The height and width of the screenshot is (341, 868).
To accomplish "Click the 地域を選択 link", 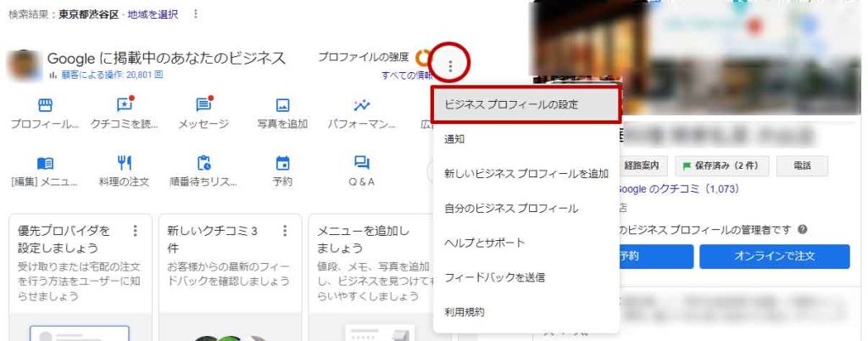I will 154,14.
